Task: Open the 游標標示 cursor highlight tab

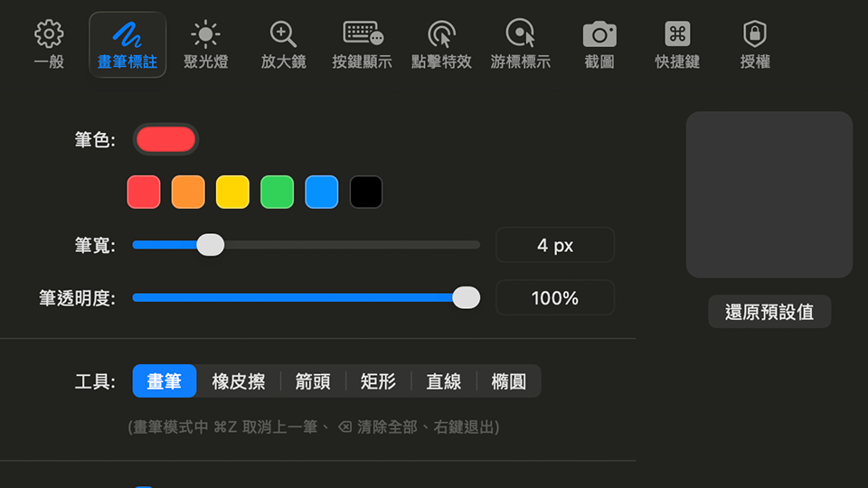Action: (521, 45)
